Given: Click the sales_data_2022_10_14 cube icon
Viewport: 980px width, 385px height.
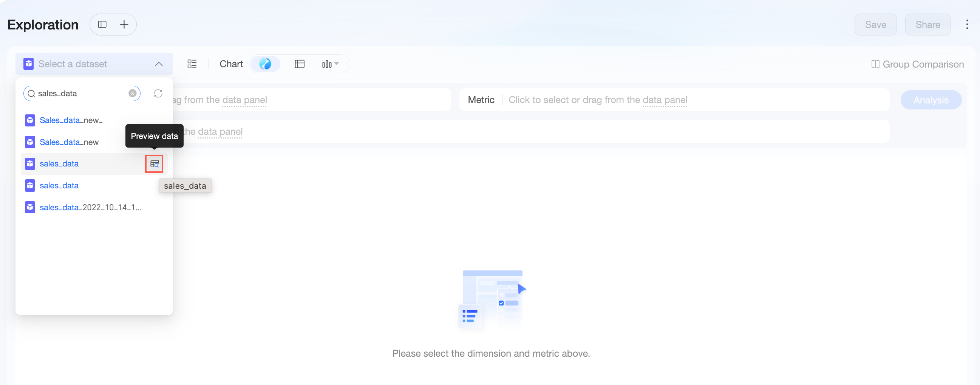Looking at the screenshot, I should point(30,208).
